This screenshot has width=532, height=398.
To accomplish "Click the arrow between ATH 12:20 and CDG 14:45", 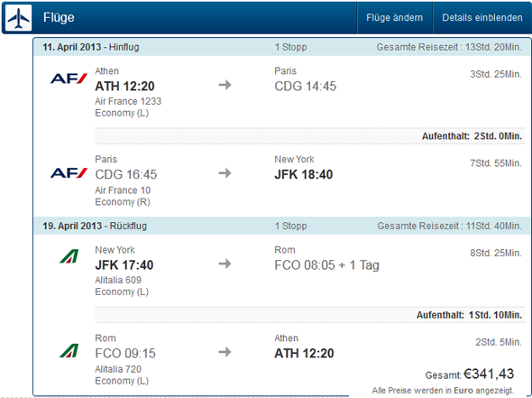I will click(225, 85).
